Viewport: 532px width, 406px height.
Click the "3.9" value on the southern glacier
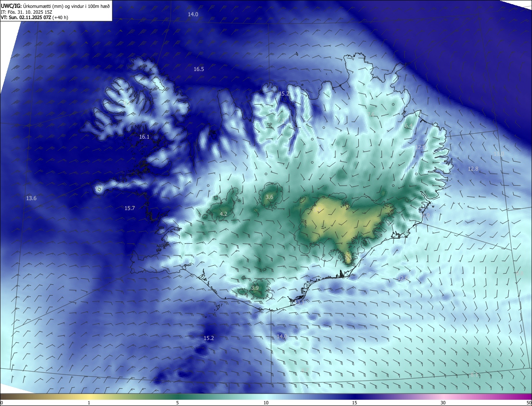click(255, 288)
